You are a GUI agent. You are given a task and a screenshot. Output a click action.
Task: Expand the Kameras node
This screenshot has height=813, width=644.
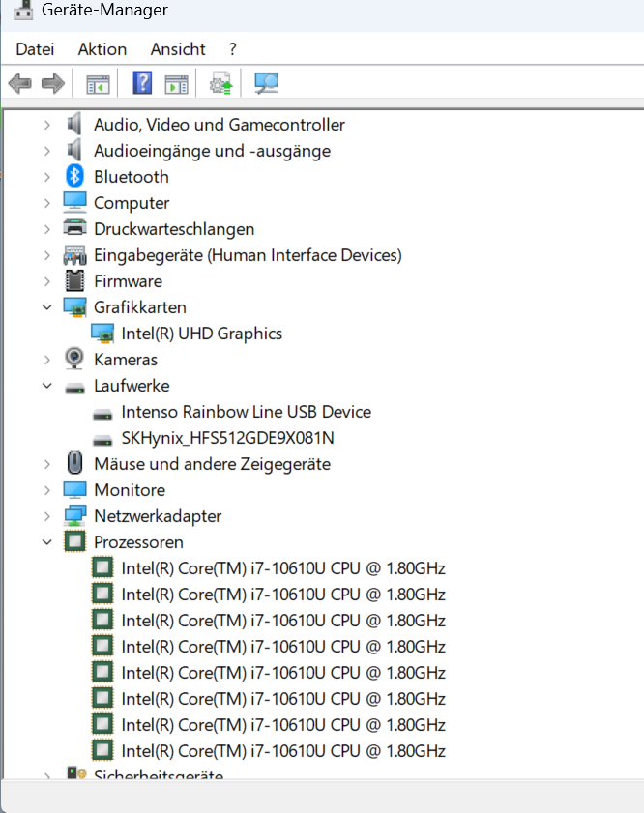tap(47, 360)
